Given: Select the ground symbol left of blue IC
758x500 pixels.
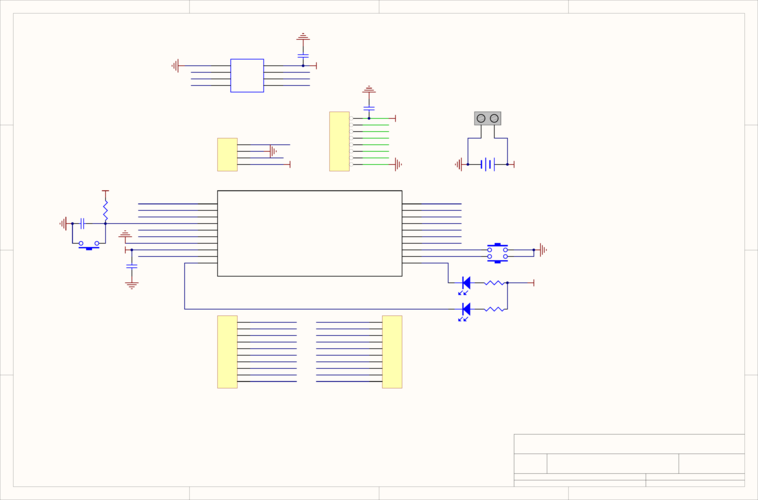Looking at the screenshot, I should point(175,66).
